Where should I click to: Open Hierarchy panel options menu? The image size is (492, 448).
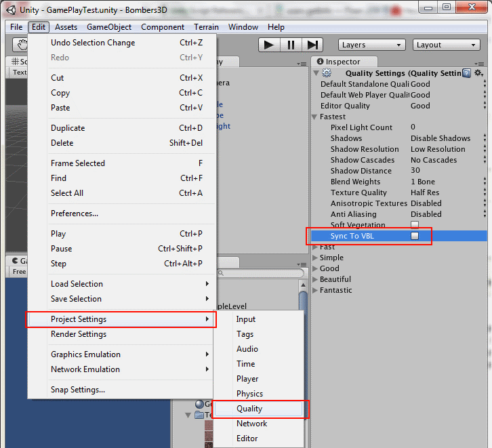(x=302, y=64)
